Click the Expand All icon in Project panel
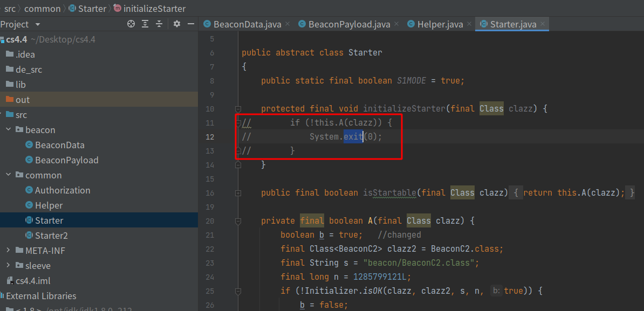 click(x=145, y=24)
